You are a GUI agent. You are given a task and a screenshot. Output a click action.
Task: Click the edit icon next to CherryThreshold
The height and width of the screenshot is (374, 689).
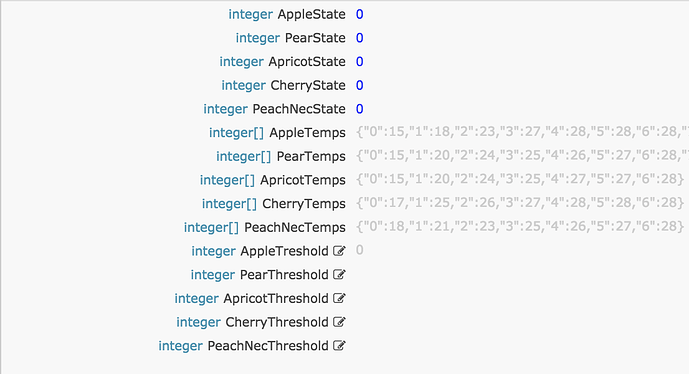[339, 322]
